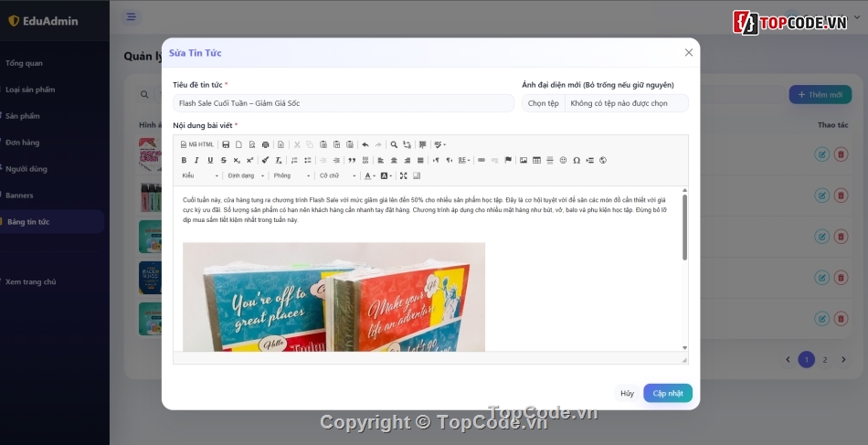Viewport: 868px width, 445px height.
Task: Toggle Mã HTML source view
Action: click(x=197, y=144)
